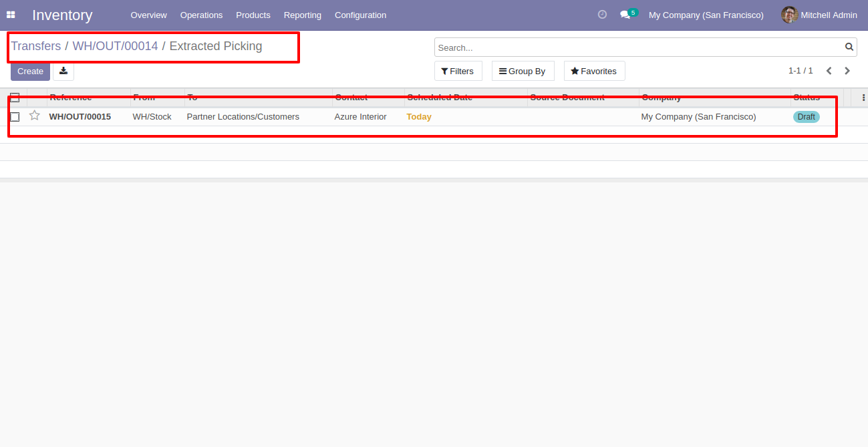Viewport: 868px width, 447px height.
Task: Click the Create button
Action: (30, 71)
